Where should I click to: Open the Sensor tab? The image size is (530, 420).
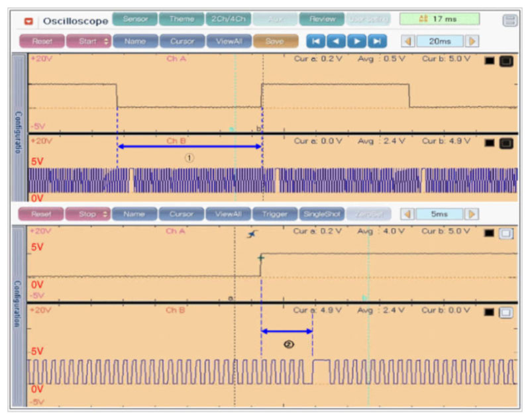coord(135,19)
